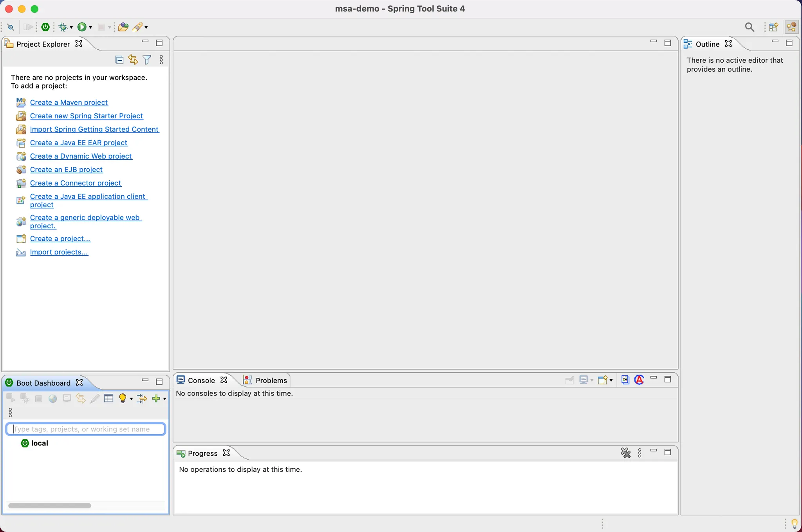The height and width of the screenshot is (532, 802).
Task: Click Create new Spring Starter Project link
Action: (x=87, y=116)
